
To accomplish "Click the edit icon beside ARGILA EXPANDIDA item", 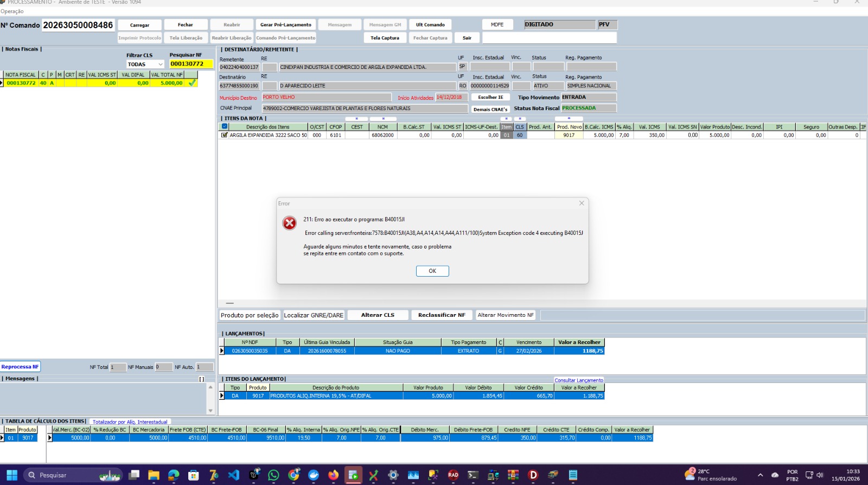I will tap(224, 135).
